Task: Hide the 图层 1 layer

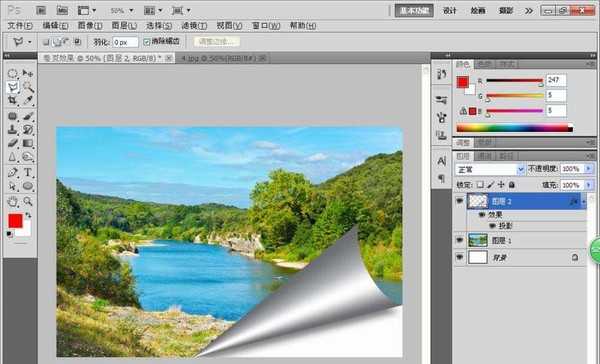Action: (x=459, y=240)
